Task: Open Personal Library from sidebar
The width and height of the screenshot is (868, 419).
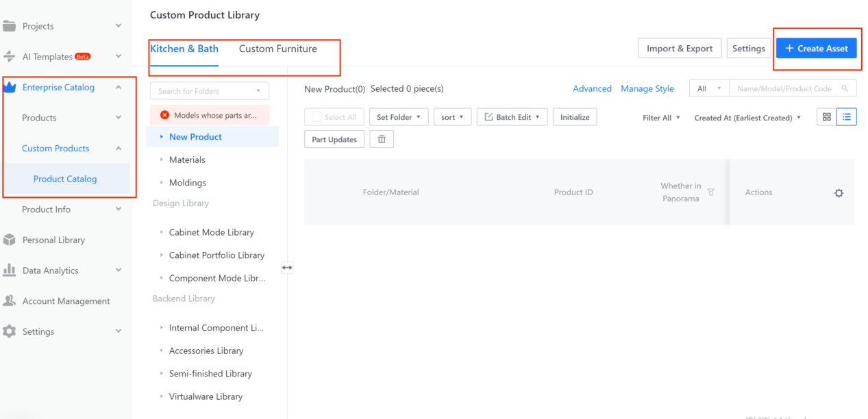Action: [53, 240]
